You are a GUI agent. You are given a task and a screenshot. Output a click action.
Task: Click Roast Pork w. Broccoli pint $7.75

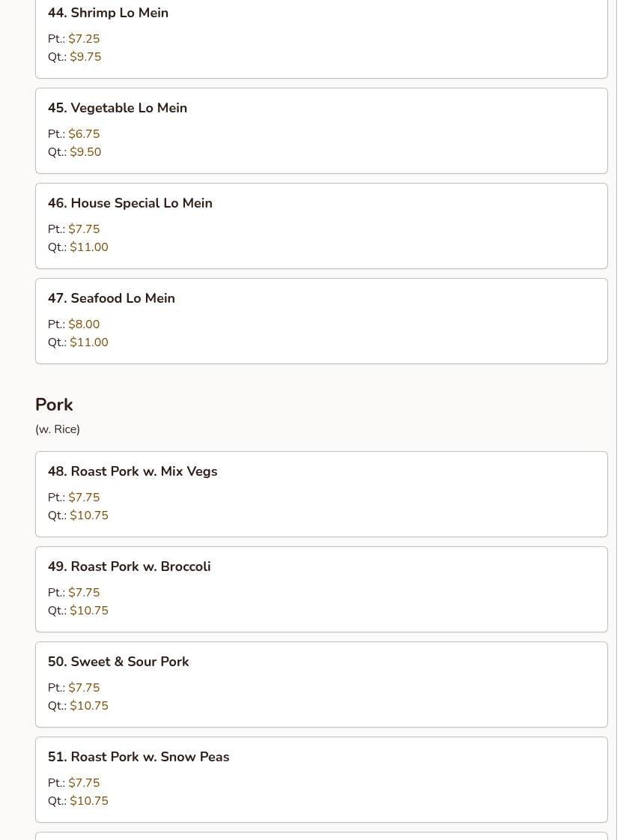tap(84, 593)
